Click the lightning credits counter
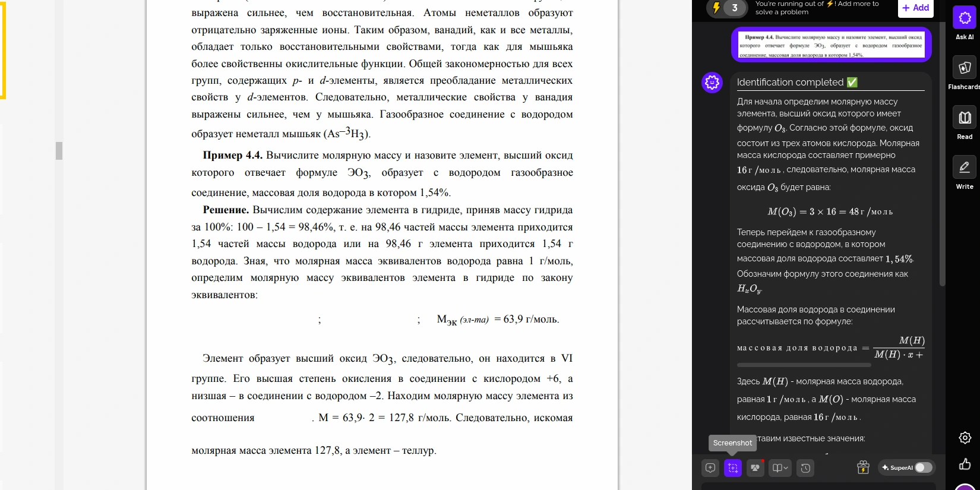 coord(727,8)
